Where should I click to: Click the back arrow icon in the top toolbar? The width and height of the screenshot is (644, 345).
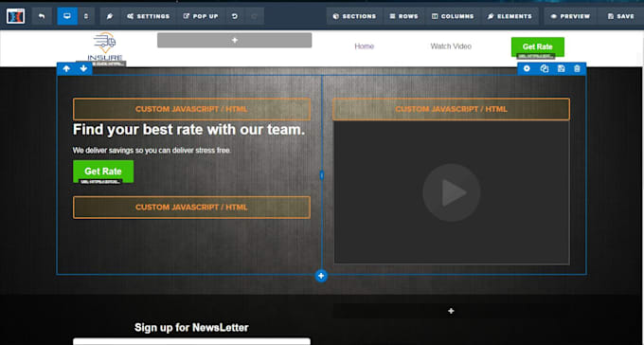click(42, 16)
